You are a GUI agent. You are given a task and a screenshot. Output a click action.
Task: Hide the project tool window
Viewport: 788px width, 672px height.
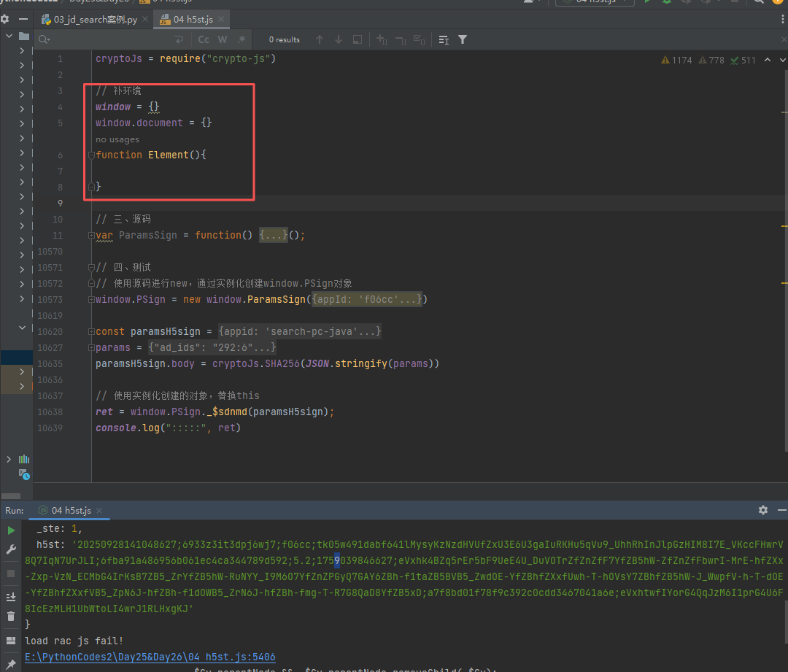point(23,19)
